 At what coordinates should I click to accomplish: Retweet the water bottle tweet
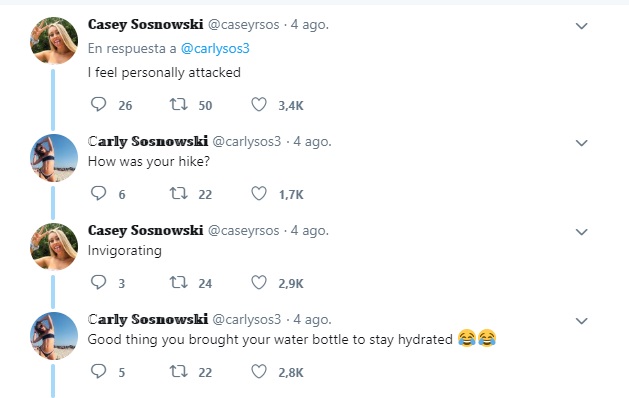pyautogui.click(x=179, y=372)
